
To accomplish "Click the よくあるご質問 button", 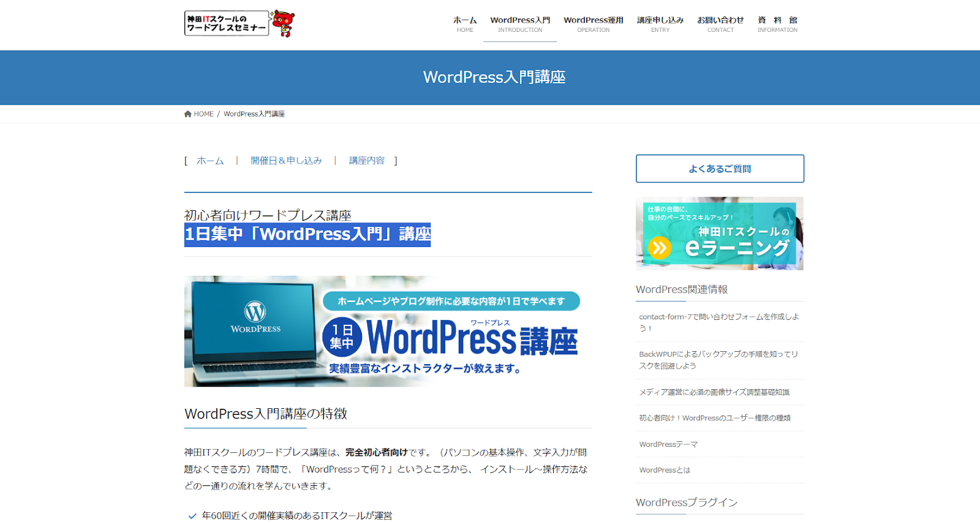I will tap(720, 169).
